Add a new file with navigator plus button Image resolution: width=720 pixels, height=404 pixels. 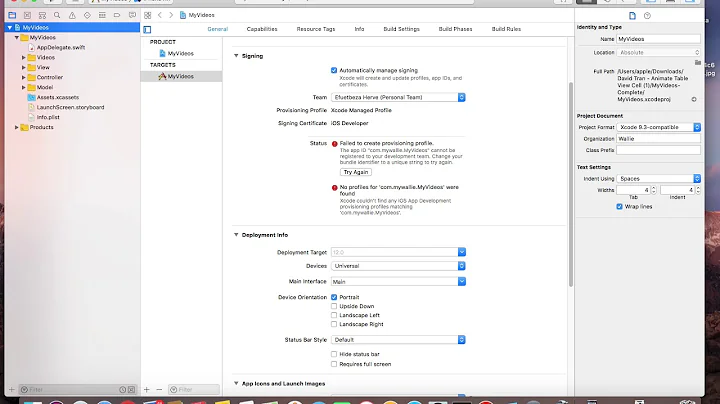coord(11,389)
